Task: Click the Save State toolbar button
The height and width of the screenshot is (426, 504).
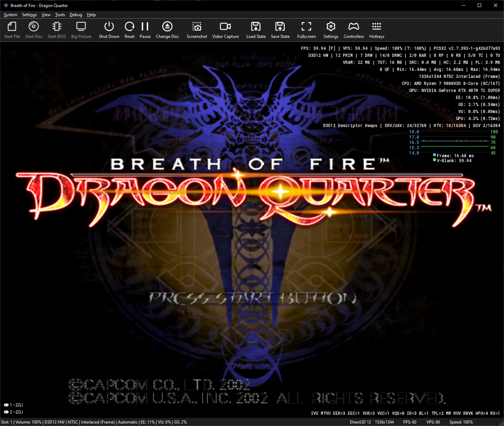Action: click(x=280, y=30)
